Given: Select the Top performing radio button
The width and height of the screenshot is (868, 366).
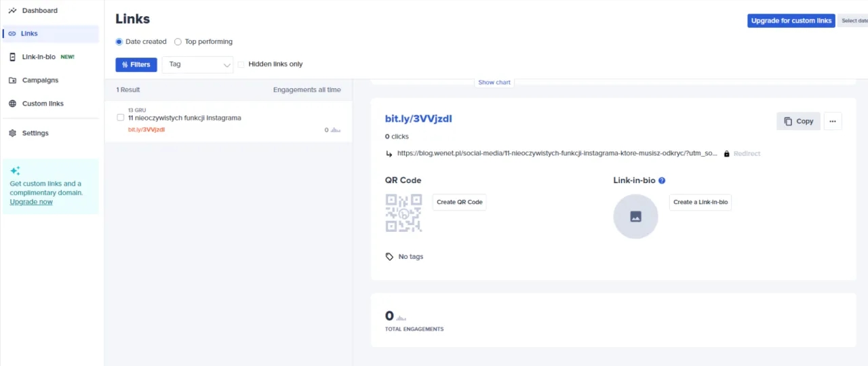Looking at the screenshot, I should tap(178, 42).
